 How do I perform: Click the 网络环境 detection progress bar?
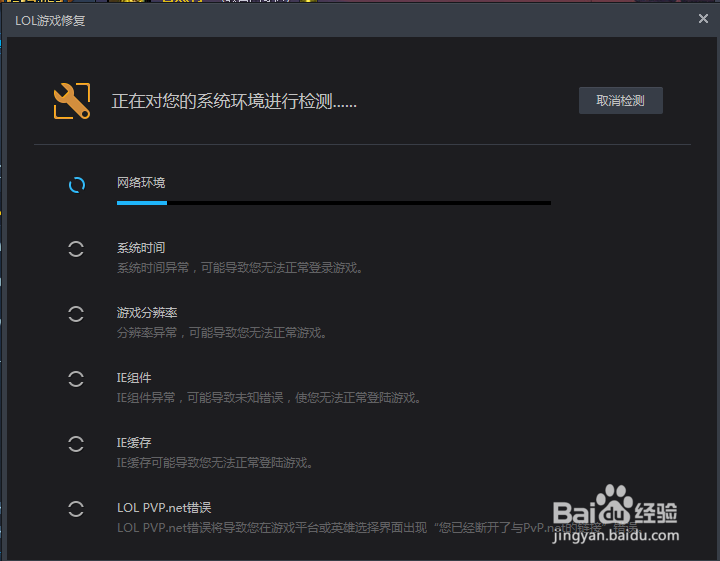pos(334,202)
